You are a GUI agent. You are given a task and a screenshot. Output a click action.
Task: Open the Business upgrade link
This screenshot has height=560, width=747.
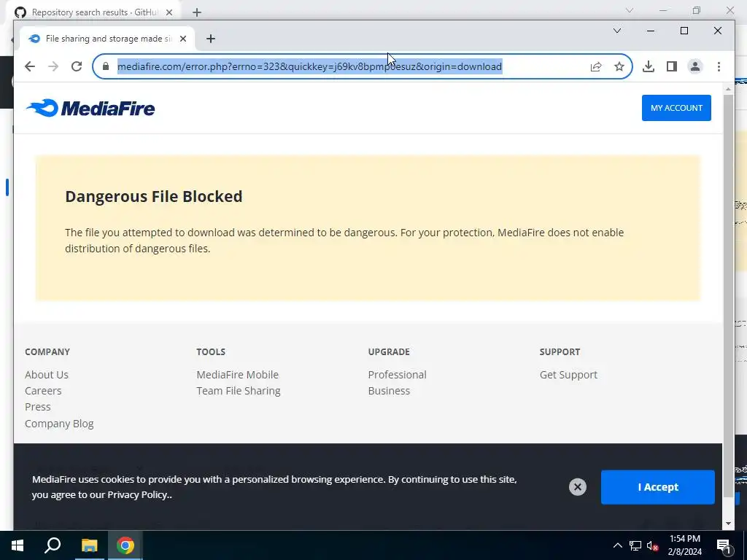[x=389, y=391]
